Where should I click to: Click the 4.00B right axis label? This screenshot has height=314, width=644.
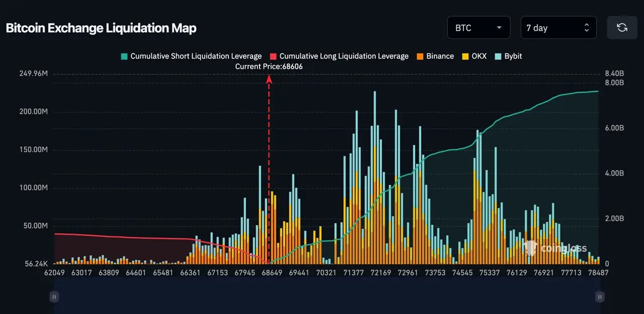point(614,174)
